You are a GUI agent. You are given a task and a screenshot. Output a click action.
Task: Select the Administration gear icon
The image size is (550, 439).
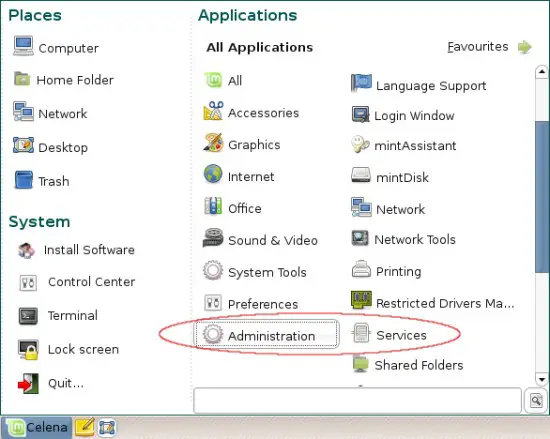[x=213, y=334]
